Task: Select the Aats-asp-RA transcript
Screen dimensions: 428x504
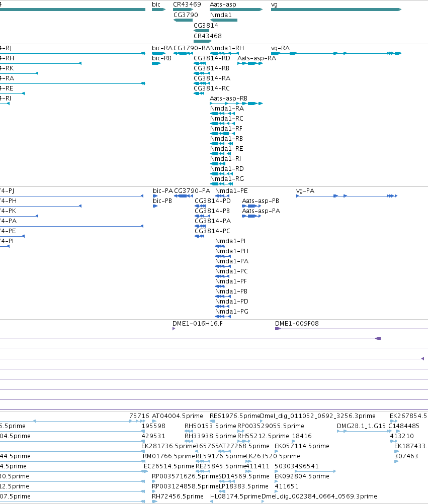Action: pos(250,63)
